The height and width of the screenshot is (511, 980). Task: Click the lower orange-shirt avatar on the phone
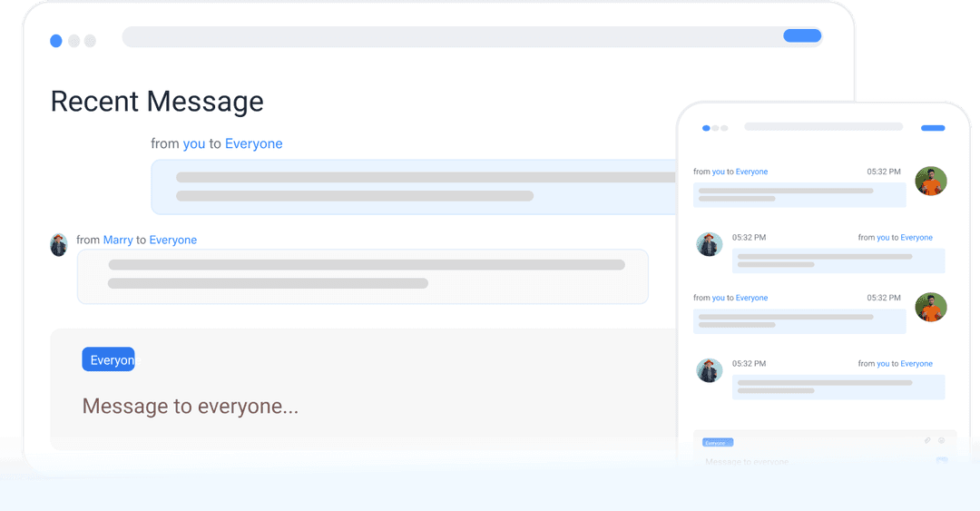(x=930, y=308)
